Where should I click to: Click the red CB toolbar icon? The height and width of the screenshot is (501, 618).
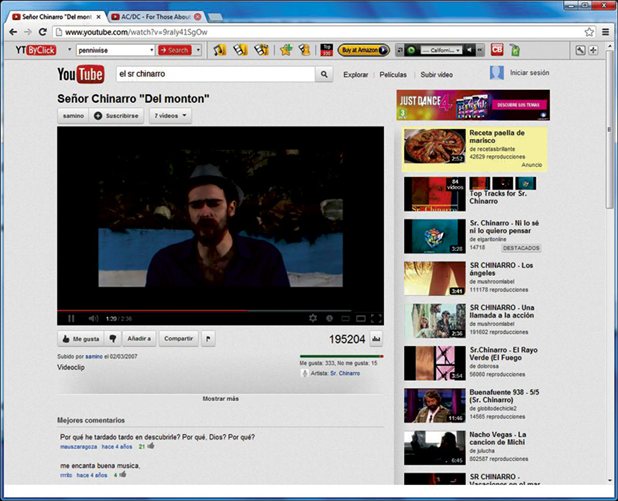(x=497, y=50)
